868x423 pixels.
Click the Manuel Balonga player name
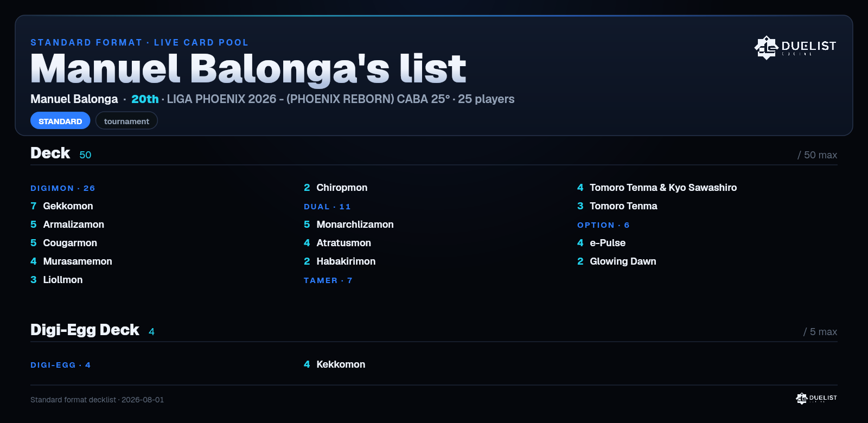[x=74, y=99]
